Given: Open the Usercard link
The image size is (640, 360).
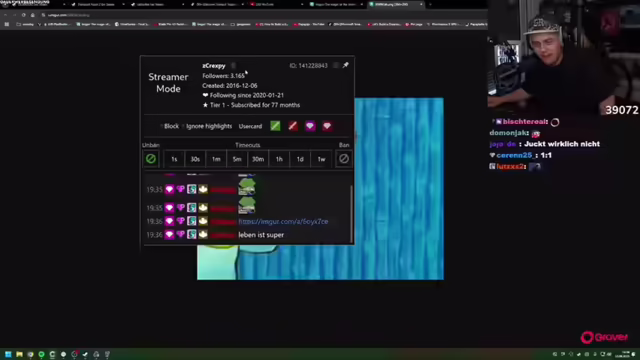Looking at the screenshot, I should coord(250,127).
